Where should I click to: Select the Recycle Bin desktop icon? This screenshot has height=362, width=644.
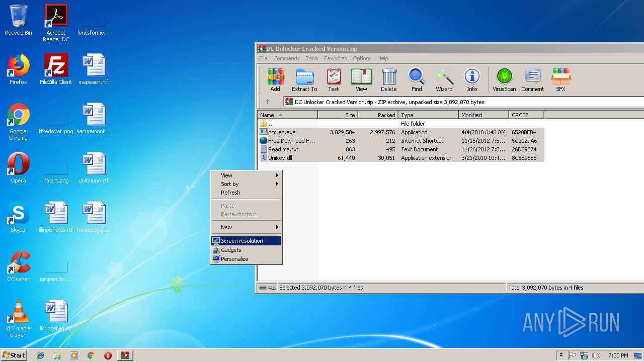[18, 21]
